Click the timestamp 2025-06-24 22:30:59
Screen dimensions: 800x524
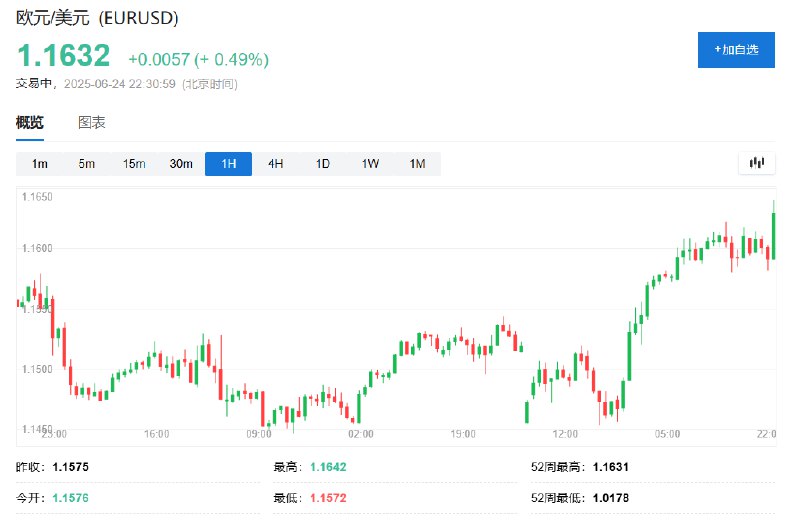[x=119, y=84]
